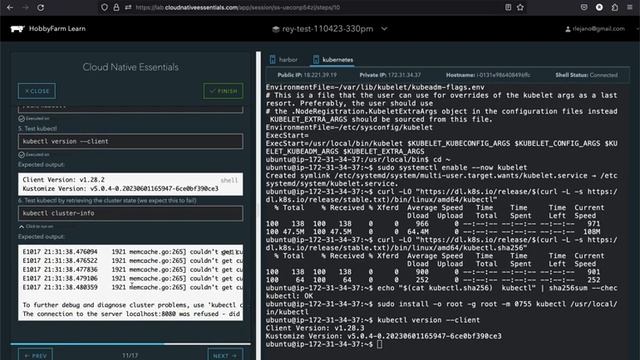Viewport: 640px width, 360px height.
Task: Click terminal line 'sudo systemctl enable --now kubelet'
Action: click(x=452, y=167)
